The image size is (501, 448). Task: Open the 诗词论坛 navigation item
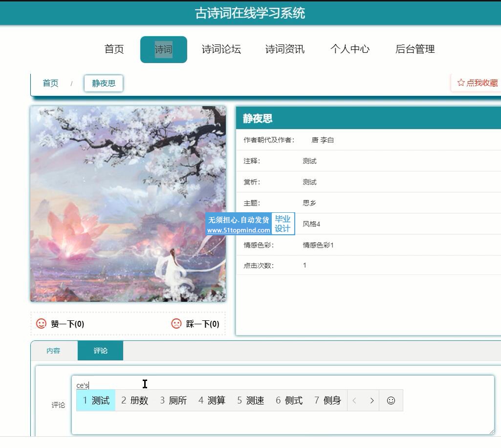221,49
